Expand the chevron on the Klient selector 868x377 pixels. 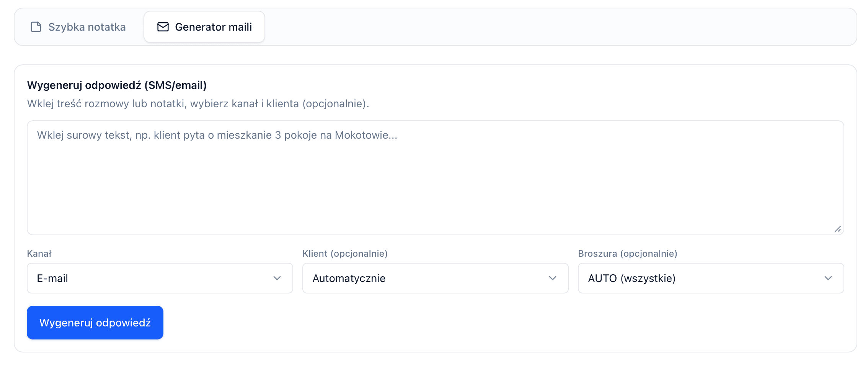[x=553, y=278]
